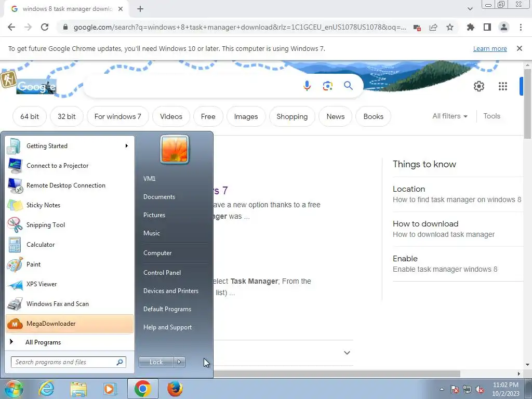This screenshot has height=399, width=532.
Task: Open a new Chrome tab with plus
Action: [x=140, y=9]
